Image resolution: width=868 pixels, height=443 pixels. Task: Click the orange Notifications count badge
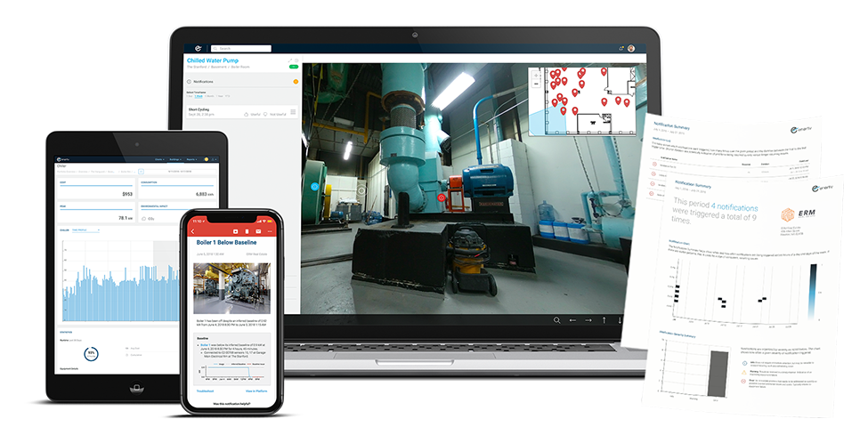[x=295, y=81]
